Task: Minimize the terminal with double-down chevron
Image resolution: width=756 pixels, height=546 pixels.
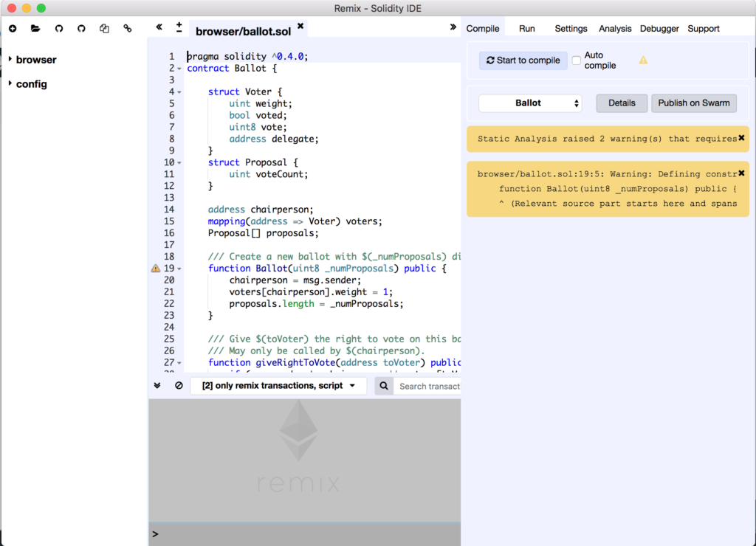Action: tap(157, 385)
